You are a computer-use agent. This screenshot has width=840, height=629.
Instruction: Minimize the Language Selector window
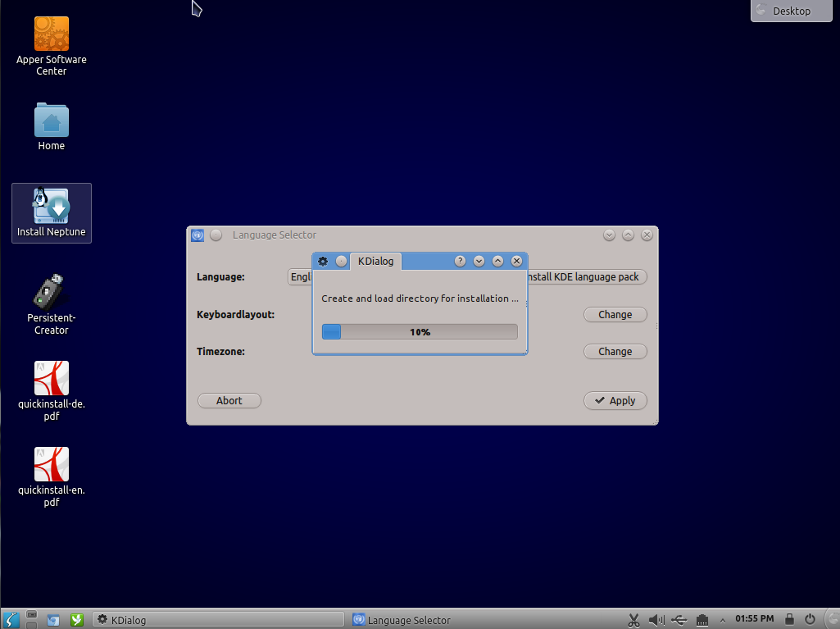coord(609,235)
